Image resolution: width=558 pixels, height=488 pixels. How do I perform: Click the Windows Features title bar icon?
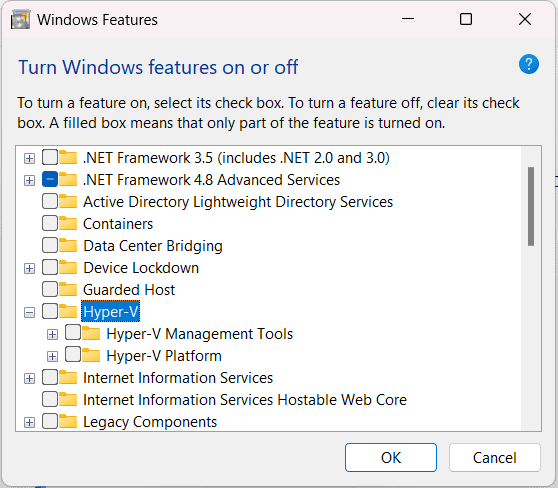(20, 20)
